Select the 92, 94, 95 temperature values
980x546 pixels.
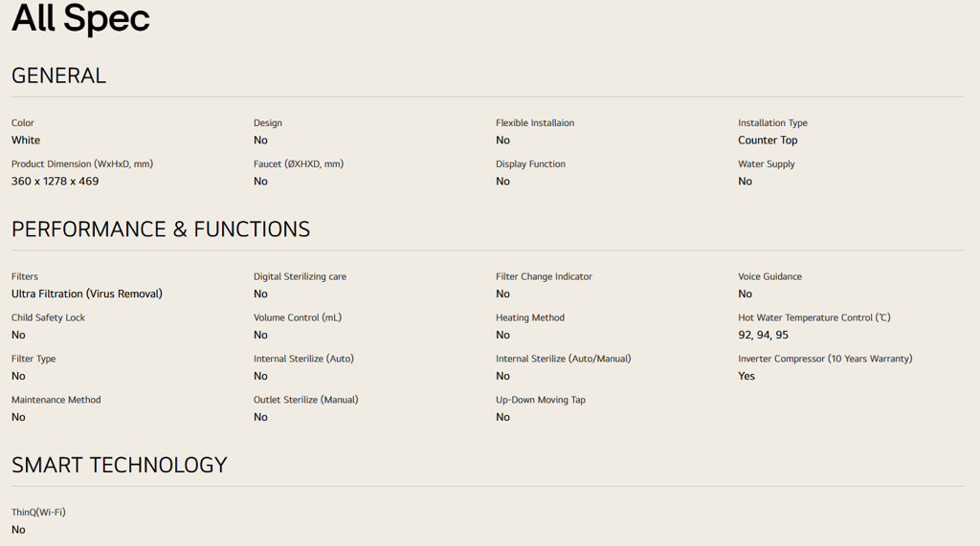pos(763,335)
